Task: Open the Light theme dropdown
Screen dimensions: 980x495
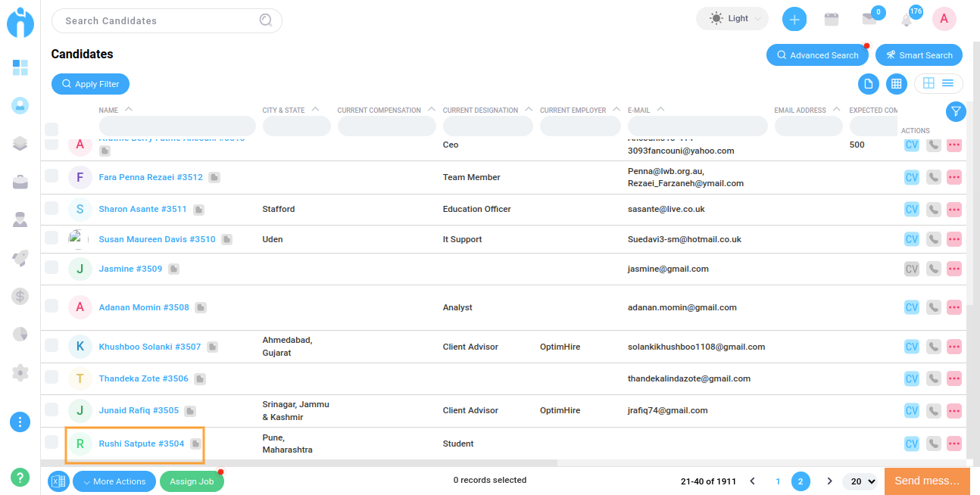Action: (732, 19)
